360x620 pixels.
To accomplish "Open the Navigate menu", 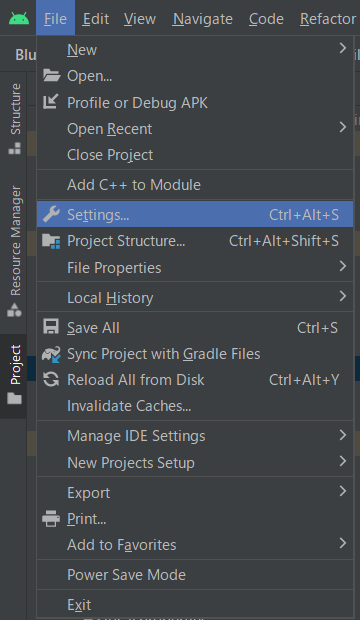I will [203, 19].
